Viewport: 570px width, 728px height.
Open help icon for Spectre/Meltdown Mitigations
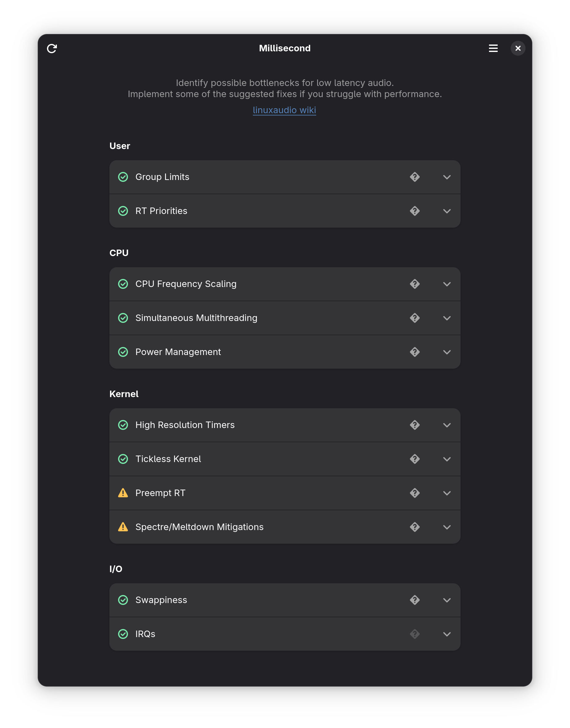click(x=415, y=527)
